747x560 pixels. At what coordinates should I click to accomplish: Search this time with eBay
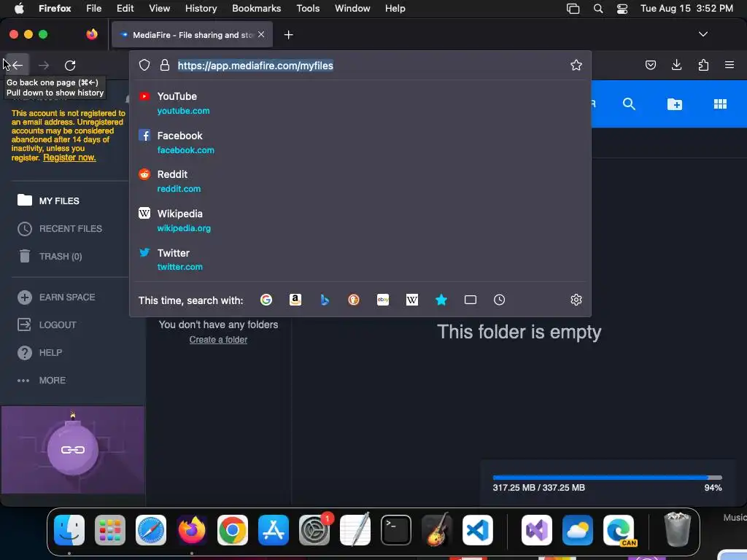[x=383, y=300]
